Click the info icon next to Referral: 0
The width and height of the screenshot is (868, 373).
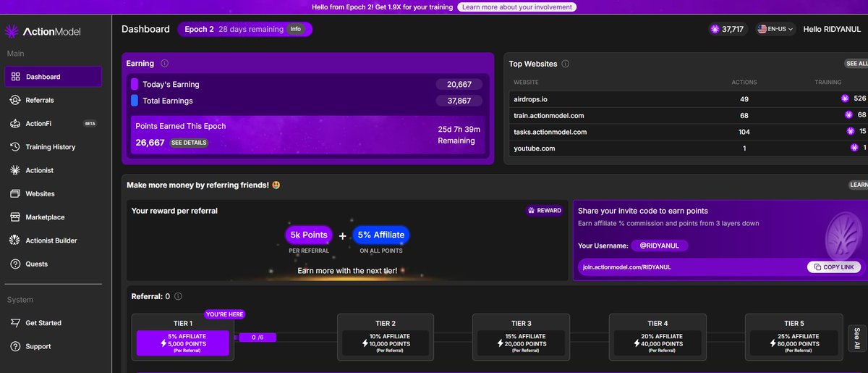point(178,296)
